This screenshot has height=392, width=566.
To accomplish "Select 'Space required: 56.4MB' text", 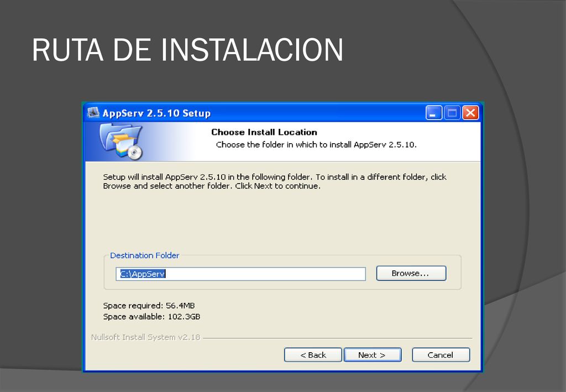I will tap(149, 306).
